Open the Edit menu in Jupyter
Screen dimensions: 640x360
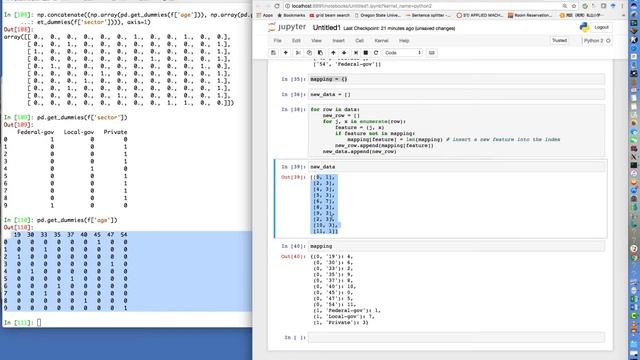click(296, 41)
